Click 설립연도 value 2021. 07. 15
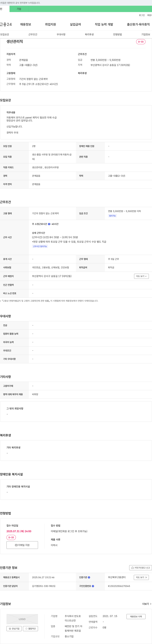 [x=110, y=616]
